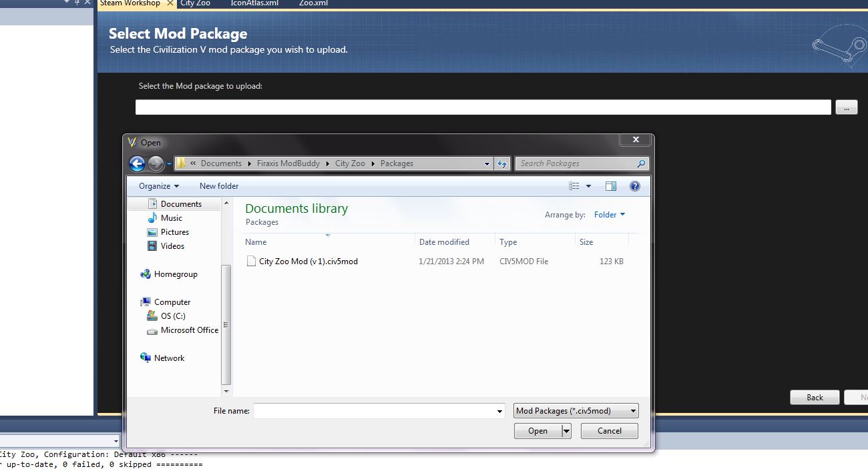The height and width of the screenshot is (475, 868).
Task: Click the Back navigation arrow in Open dialog
Action: pos(137,163)
